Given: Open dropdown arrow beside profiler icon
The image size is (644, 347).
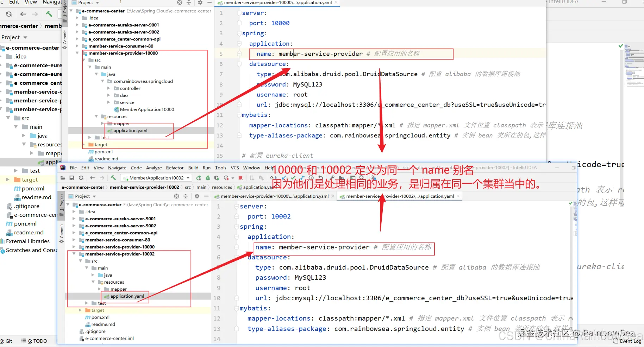Looking at the screenshot, I should click(233, 178).
